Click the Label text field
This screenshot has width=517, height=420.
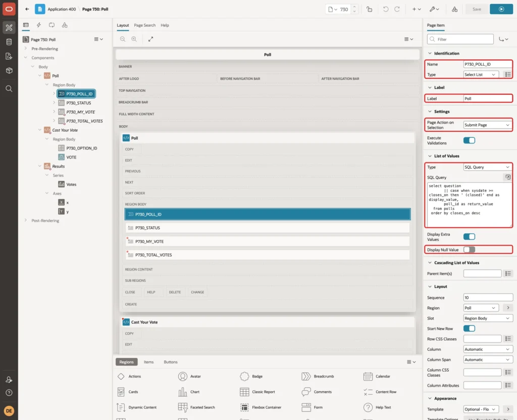pyautogui.click(x=488, y=98)
